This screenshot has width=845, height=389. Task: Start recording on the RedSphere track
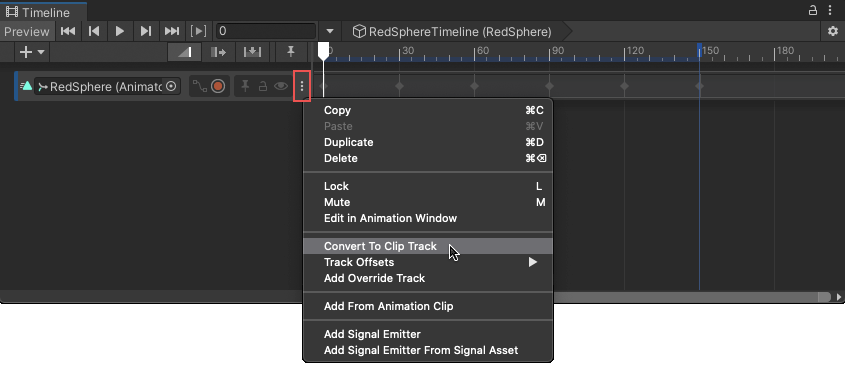218,86
